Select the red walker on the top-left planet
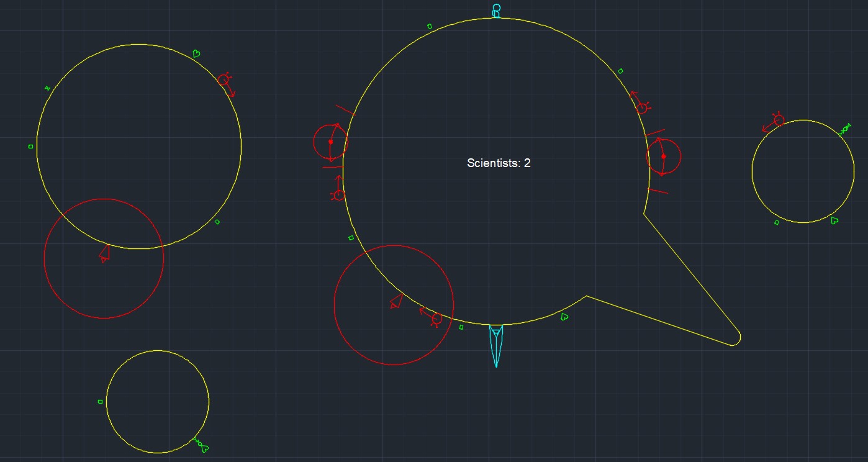Screen dimensions: 868x462 (225, 81)
